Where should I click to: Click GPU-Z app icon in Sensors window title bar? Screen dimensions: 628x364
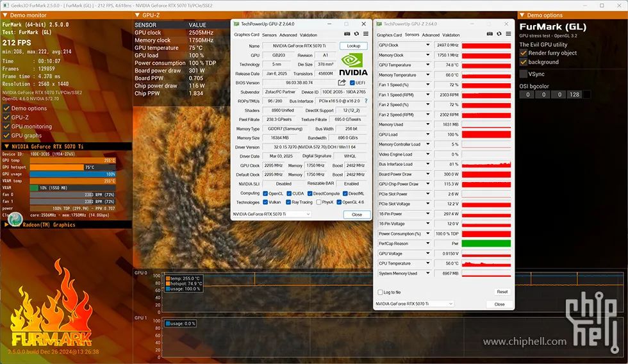click(379, 24)
